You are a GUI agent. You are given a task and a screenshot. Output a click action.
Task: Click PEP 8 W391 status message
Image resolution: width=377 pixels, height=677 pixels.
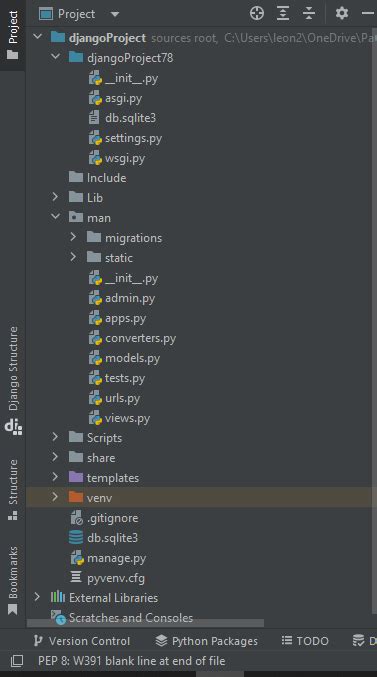(132, 661)
